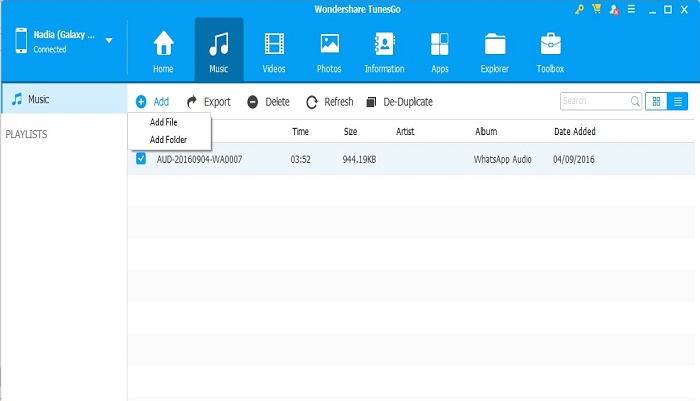Open the Home section
This screenshot has width=700, height=401.
162,51
